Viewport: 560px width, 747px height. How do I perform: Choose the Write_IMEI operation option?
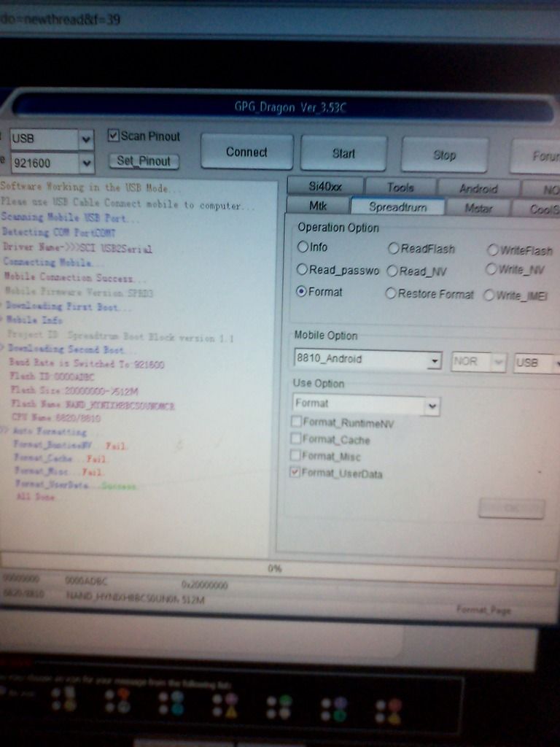pos(490,295)
